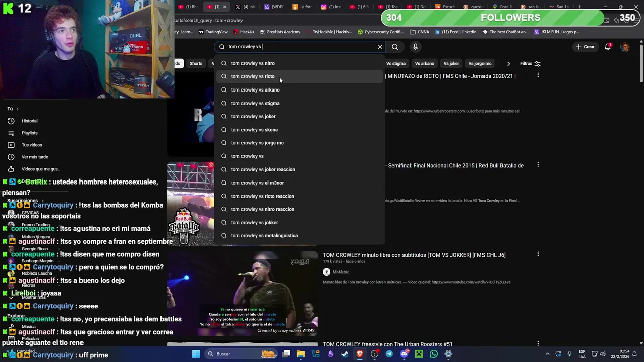Open File Explorer from the taskbar
644x362 pixels.
tap(301, 354)
